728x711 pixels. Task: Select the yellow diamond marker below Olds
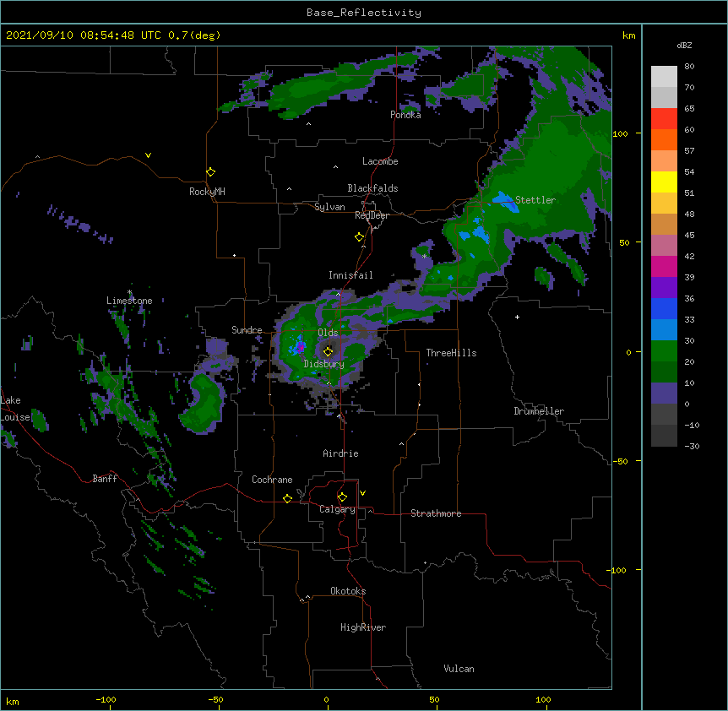pos(329,351)
